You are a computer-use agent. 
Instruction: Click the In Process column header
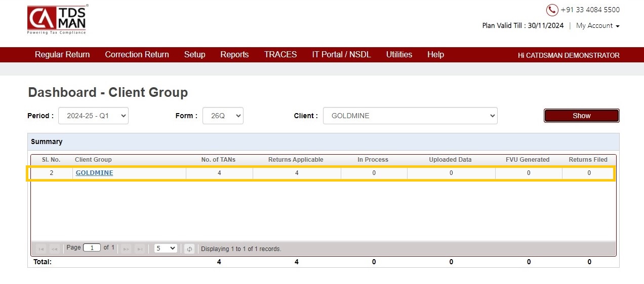tap(373, 159)
